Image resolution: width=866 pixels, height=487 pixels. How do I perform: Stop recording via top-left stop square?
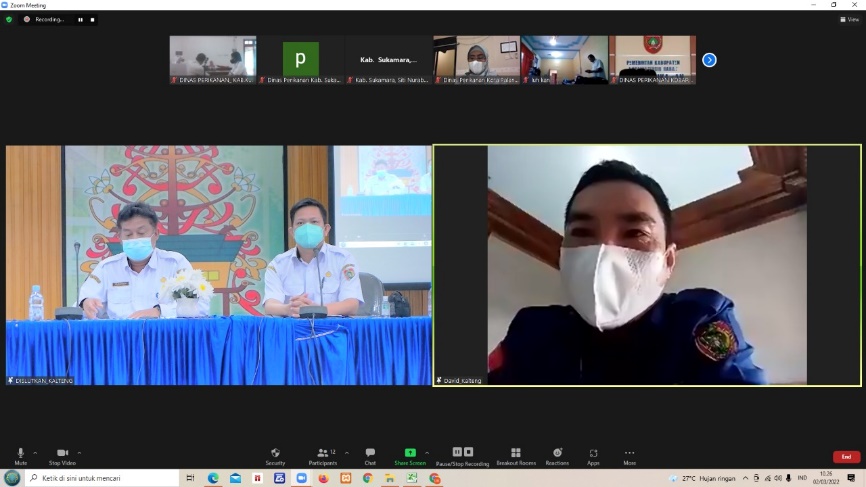pyautogui.click(x=93, y=19)
